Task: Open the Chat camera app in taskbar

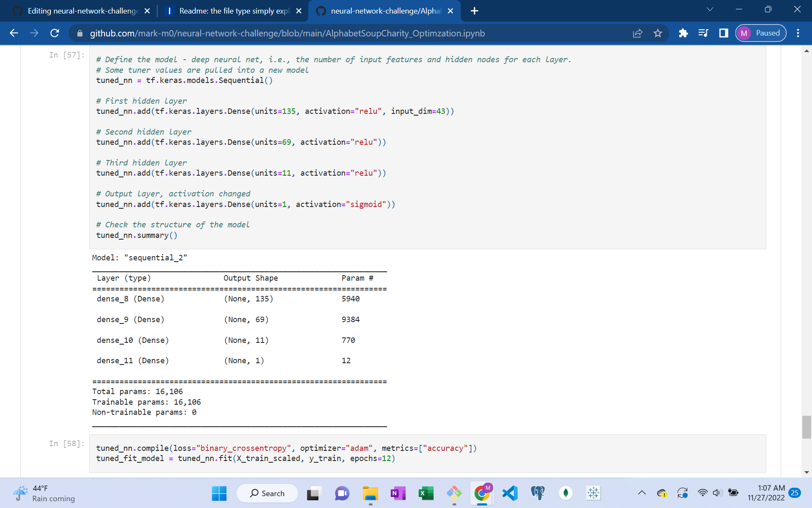Action: [x=342, y=493]
